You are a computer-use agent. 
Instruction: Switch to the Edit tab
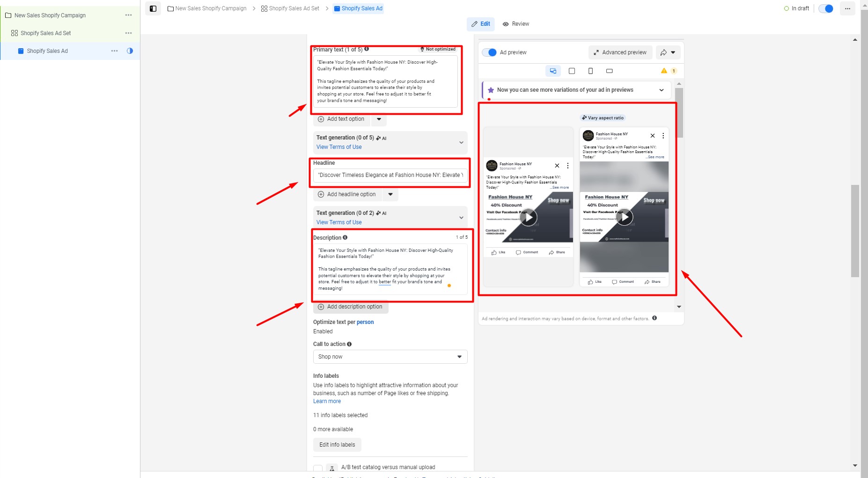481,24
